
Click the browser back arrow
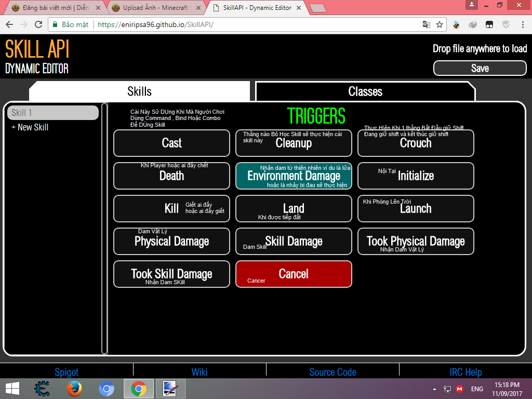pos(9,24)
